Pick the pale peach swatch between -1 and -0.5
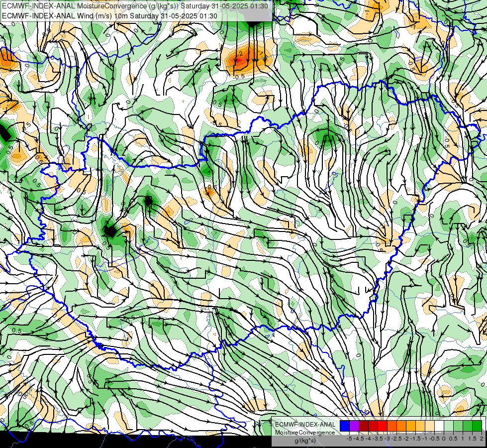This screenshot has width=487, height=448. point(430,426)
